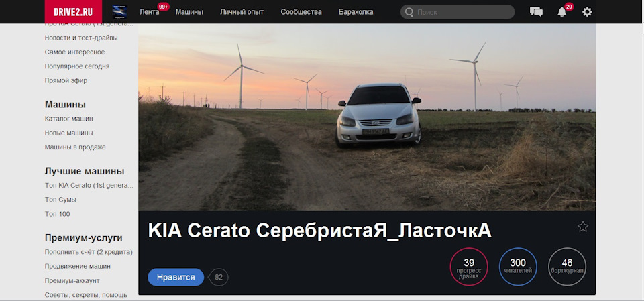
Task: Click the magnifier search icon
Action: click(409, 12)
